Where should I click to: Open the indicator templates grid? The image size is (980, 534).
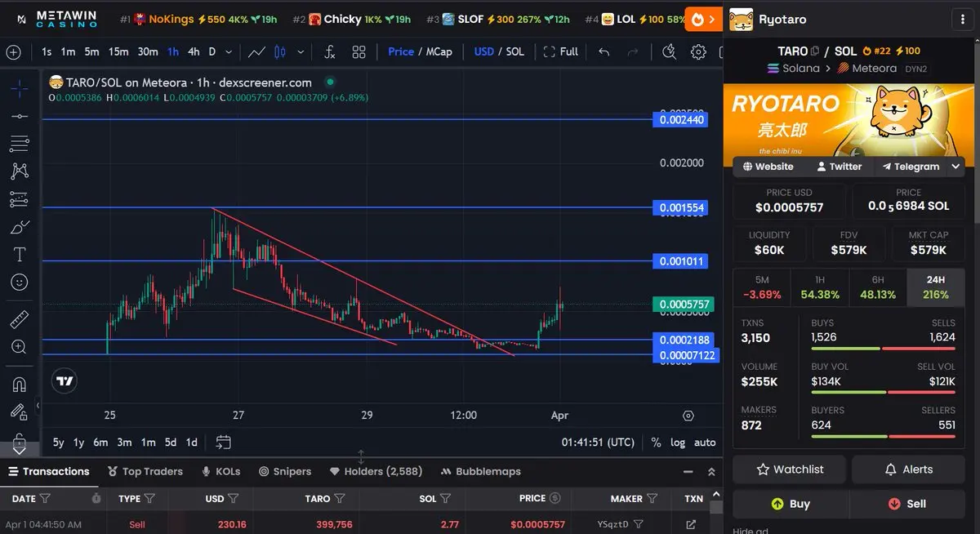pyautogui.click(x=359, y=51)
